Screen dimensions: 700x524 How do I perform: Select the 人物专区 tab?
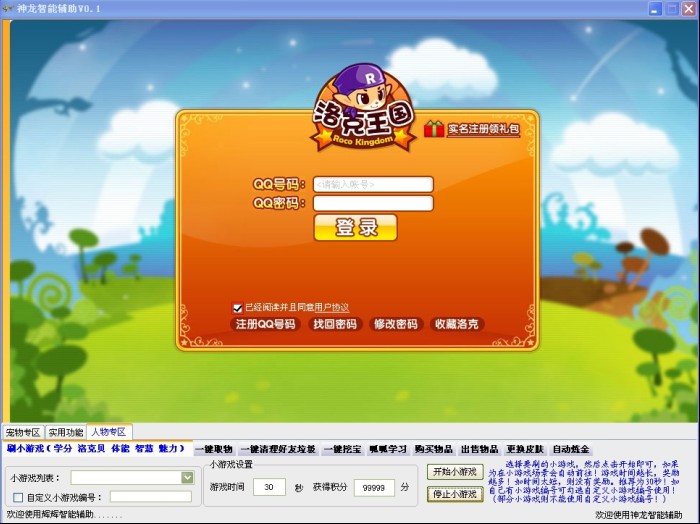point(109,432)
